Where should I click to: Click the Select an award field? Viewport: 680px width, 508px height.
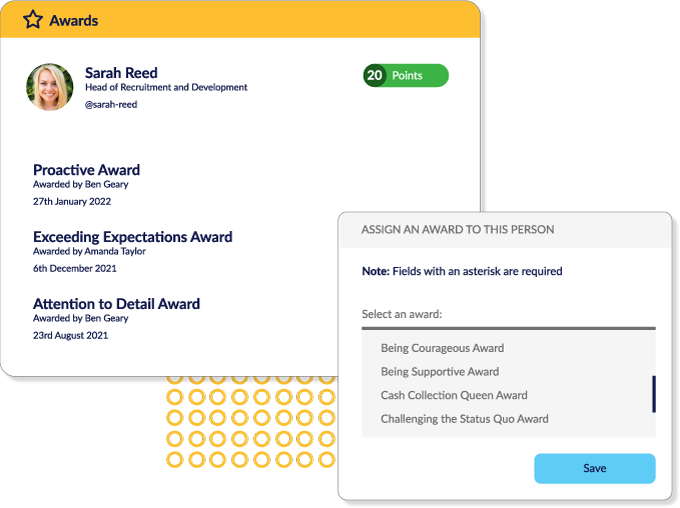point(508,319)
